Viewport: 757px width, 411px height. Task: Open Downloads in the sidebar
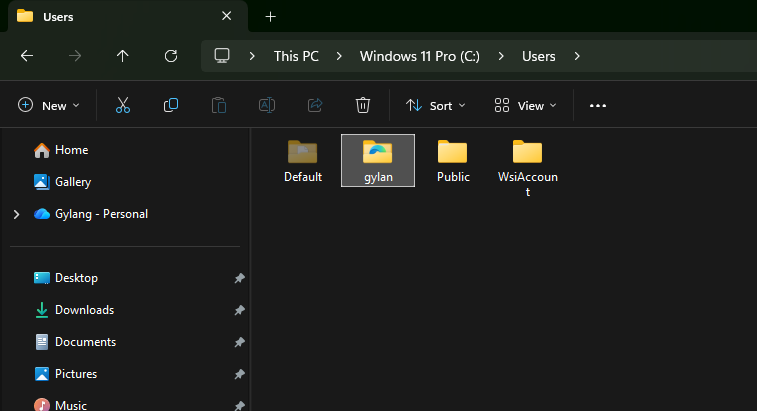tap(84, 310)
